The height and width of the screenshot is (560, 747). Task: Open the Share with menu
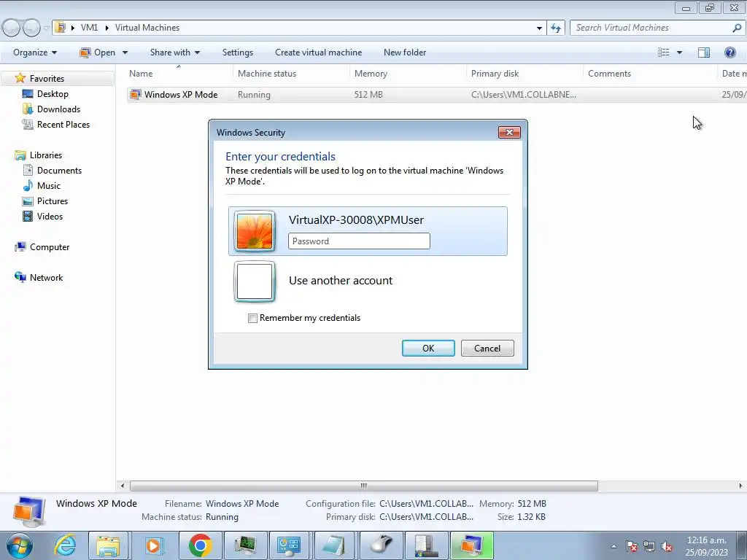tap(175, 52)
